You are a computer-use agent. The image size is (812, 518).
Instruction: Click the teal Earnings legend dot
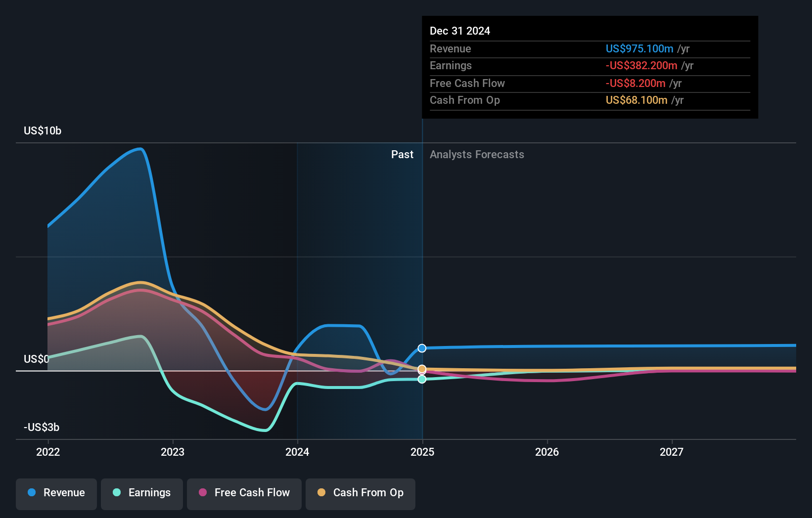[x=117, y=492]
